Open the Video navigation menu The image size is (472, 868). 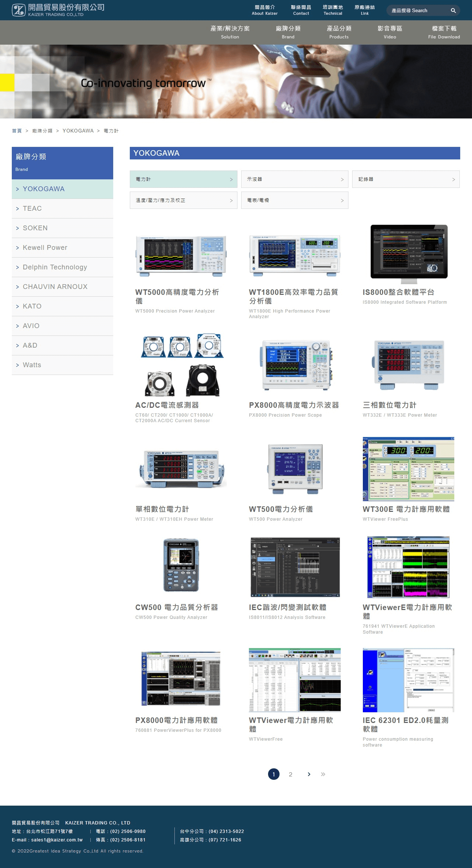tap(390, 32)
